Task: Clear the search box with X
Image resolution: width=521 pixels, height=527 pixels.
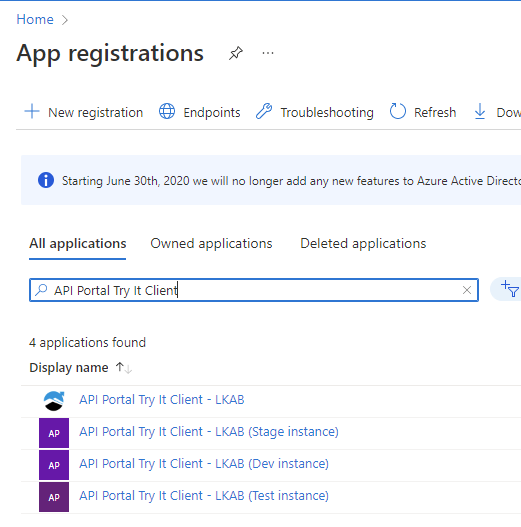Action: (467, 290)
